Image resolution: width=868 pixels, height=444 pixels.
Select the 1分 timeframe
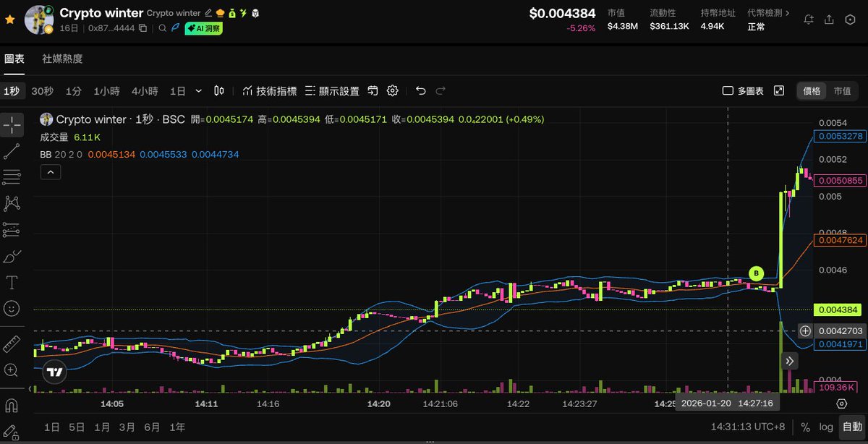73,91
